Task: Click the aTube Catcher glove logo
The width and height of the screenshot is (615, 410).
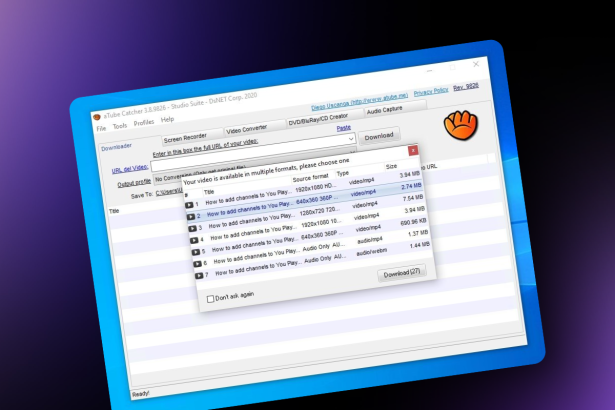Action: [x=461, y=125]
